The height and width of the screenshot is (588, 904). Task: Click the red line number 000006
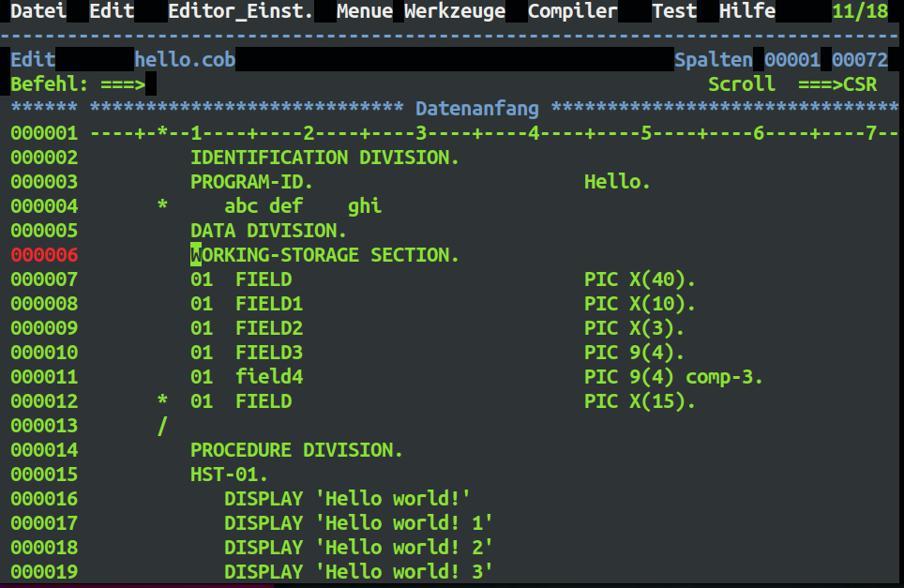[44, 255]
